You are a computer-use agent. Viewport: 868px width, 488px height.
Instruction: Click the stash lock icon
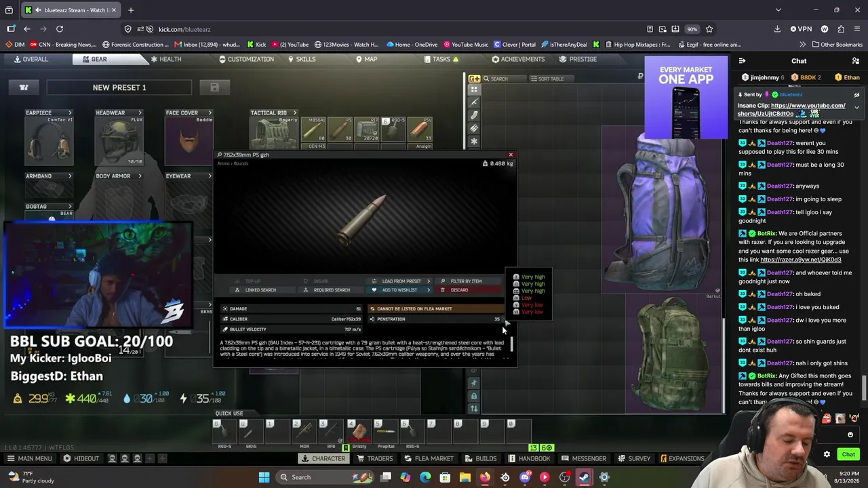[x=473, y=396]
